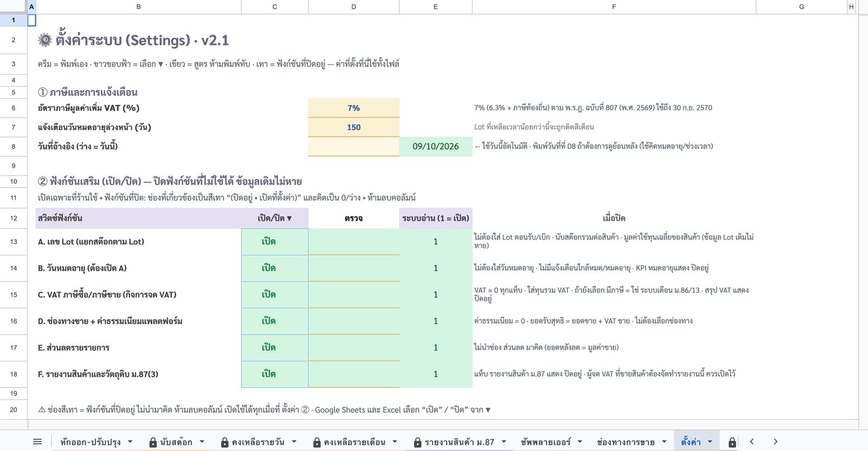
Task: Select row 13 header
Action: coord(14,242)
